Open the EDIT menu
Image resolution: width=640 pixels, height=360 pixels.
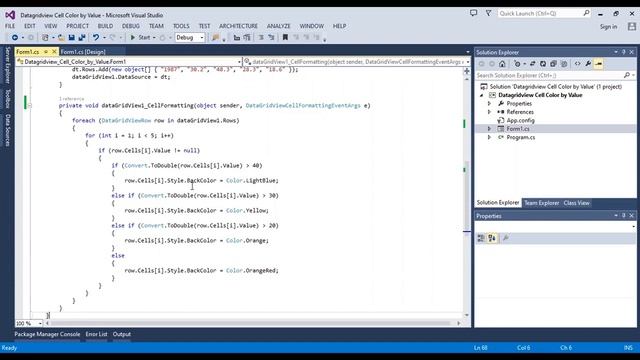pyautogui.click(x=30, y=26)
